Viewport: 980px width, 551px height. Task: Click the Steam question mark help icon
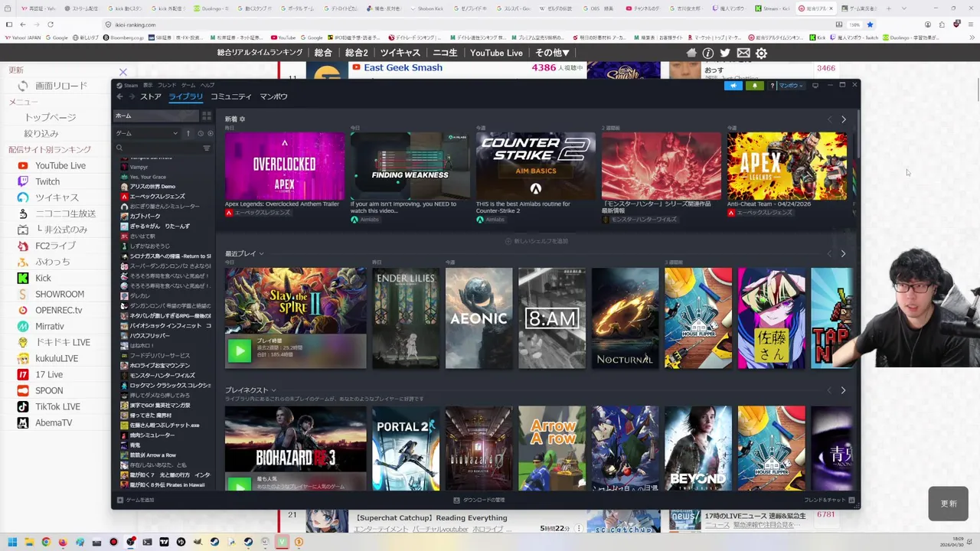click(773, 86)
